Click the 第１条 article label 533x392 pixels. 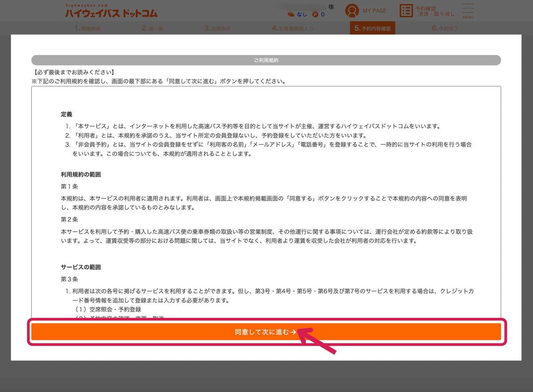tap(69, 186)
